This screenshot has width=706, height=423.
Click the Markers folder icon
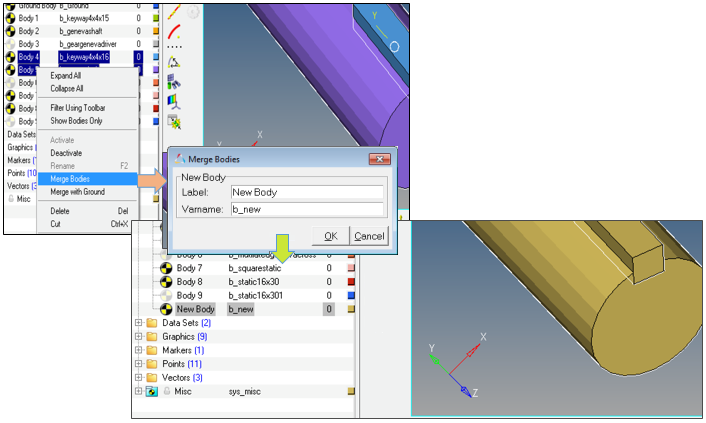click(152, 350)
